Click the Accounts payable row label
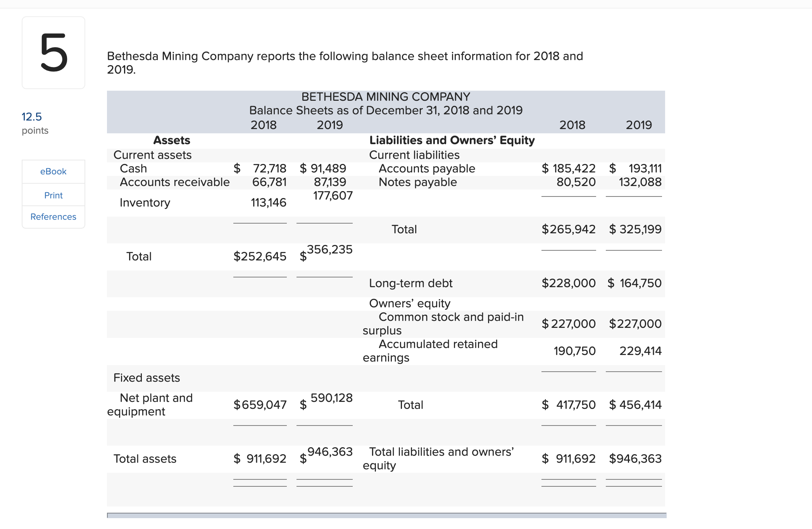This screenshot has height=529, width=812. 426,169
